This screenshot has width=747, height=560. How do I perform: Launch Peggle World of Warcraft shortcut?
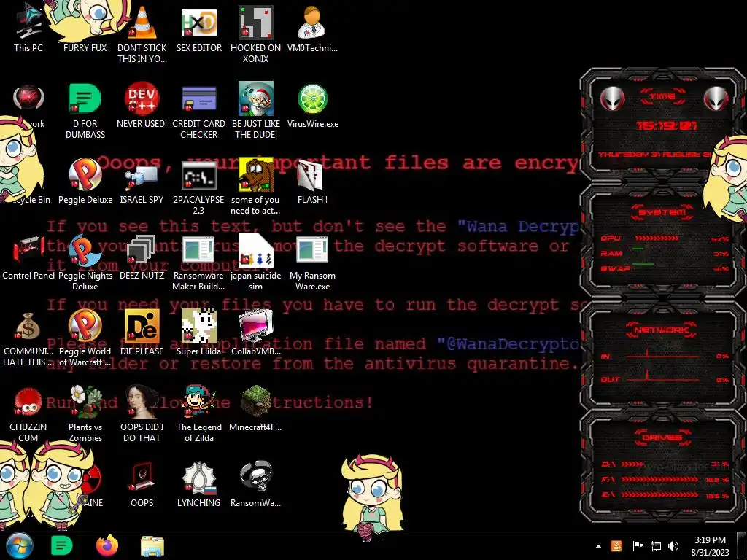coord(85,339)
